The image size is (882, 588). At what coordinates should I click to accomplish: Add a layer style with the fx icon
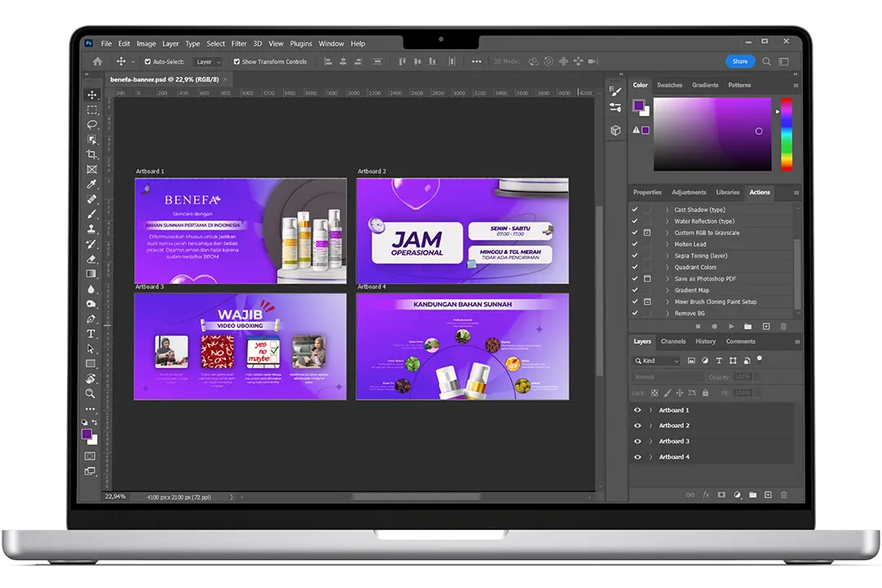(706, 494)
